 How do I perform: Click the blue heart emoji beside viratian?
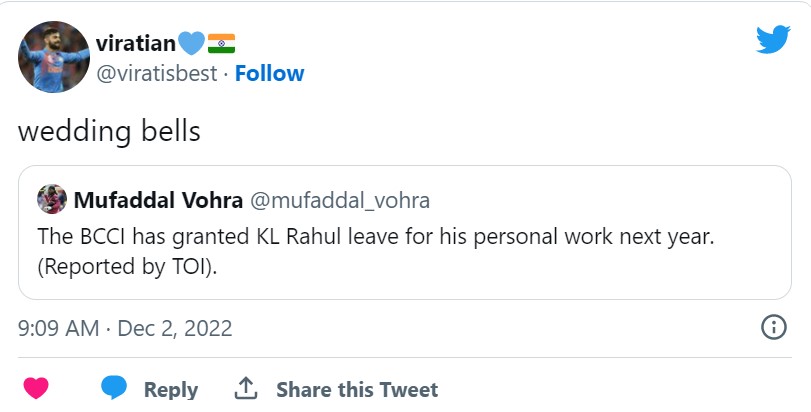pos(191,42)
